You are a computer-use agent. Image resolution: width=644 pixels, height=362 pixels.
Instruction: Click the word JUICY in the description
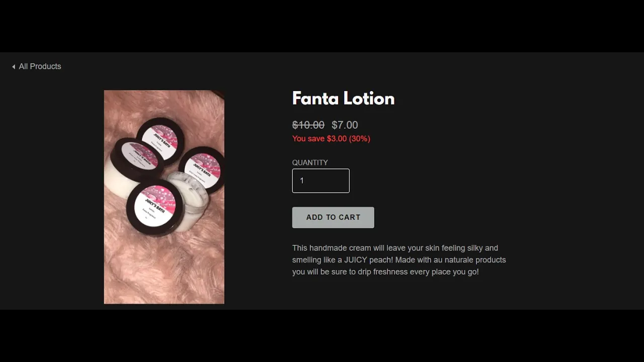(356, 260)
